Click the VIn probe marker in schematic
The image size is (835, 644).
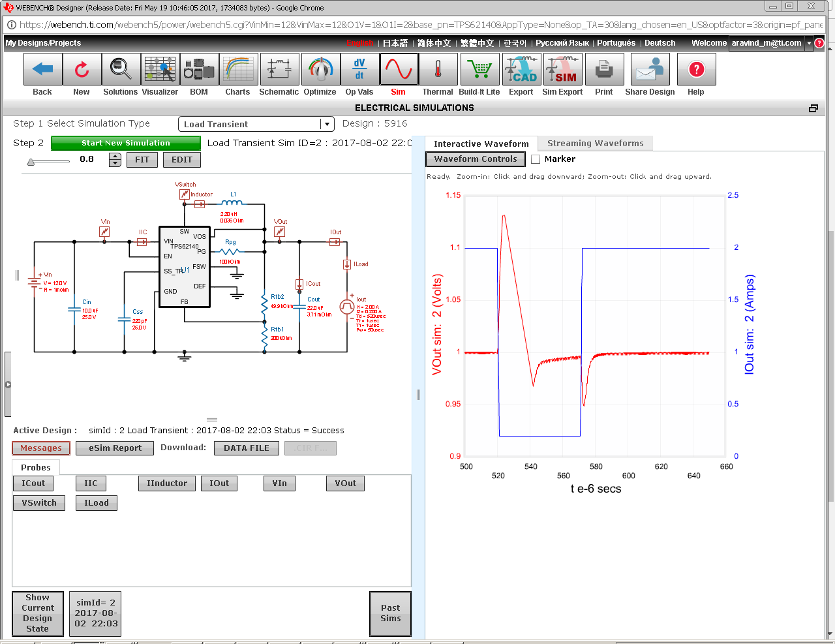(x=104, y=232)
